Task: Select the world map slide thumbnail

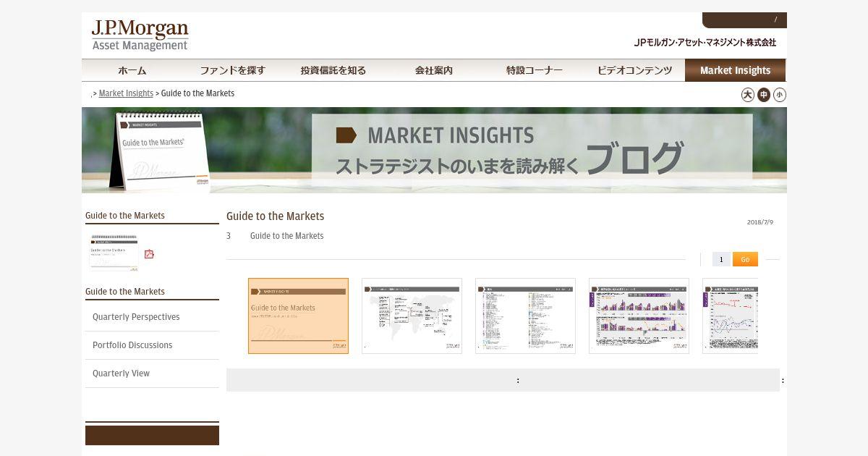Action: pyautogui.click(x=412, y=316)
